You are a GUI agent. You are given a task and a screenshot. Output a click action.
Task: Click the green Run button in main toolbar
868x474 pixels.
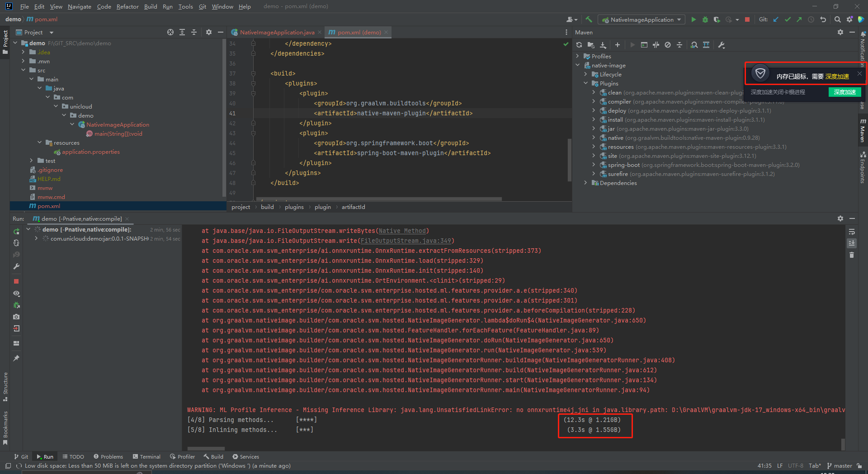point(693,19)
